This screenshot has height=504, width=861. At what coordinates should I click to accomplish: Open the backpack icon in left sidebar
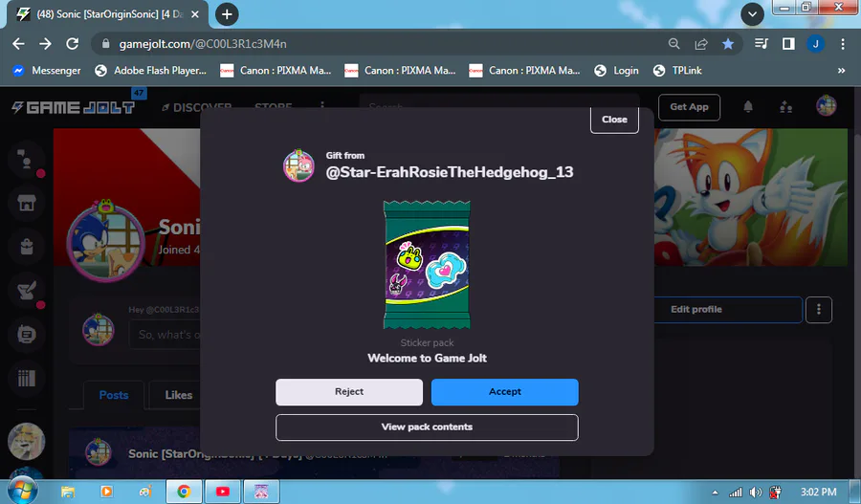pyautogui.click(x=26, y=247)
